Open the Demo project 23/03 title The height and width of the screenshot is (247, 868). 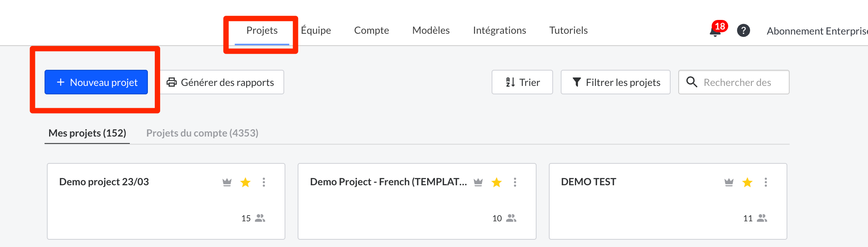pyautogui.click(x=104, y=182)
